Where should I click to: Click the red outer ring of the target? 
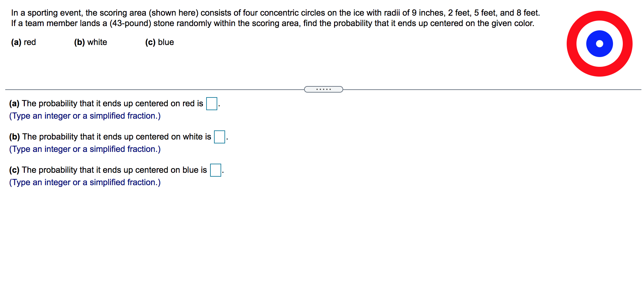(x=600, y=16)
